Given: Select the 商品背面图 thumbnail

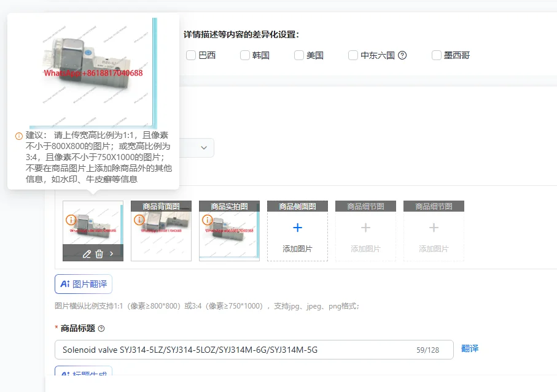Looking at the screenshot, I should click(x=162, y=231).
